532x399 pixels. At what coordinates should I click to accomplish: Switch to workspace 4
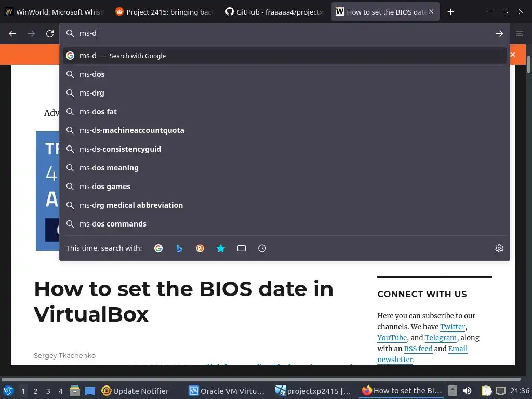(x=61, y=391)
